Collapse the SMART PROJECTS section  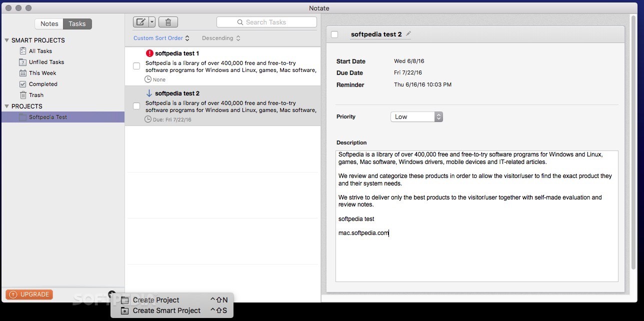(7, 40)
